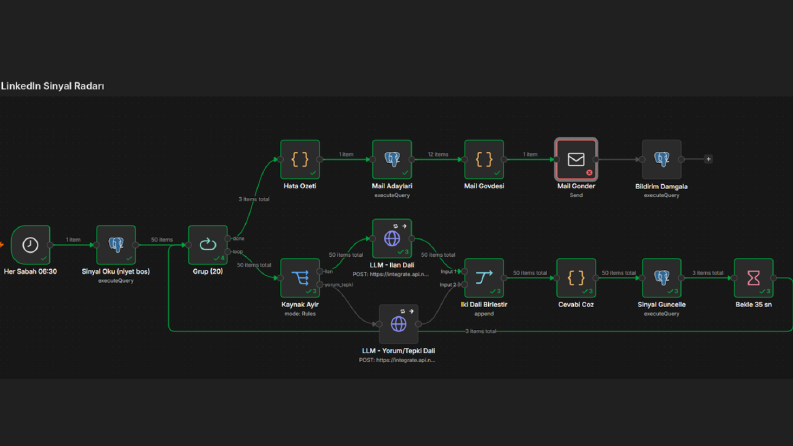
Task: Open the Cevabi Coz code node
Action: (576, 278)
